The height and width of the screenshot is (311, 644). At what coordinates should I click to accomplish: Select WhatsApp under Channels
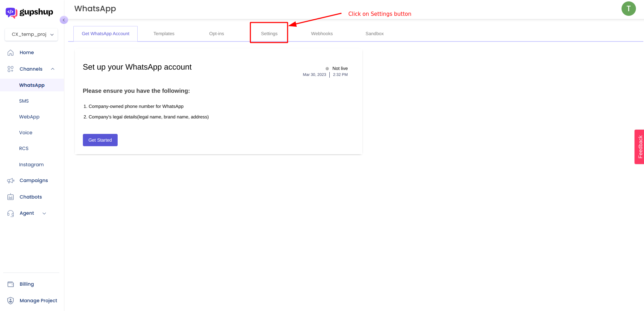coord(32,85)
